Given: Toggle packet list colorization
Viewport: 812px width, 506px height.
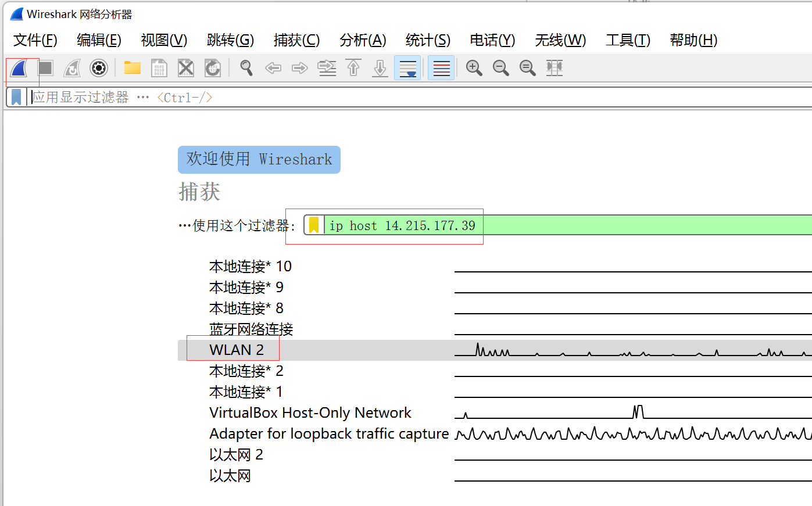Looking at the screenshot, I should pyautogui.click(x=441, y=68).
